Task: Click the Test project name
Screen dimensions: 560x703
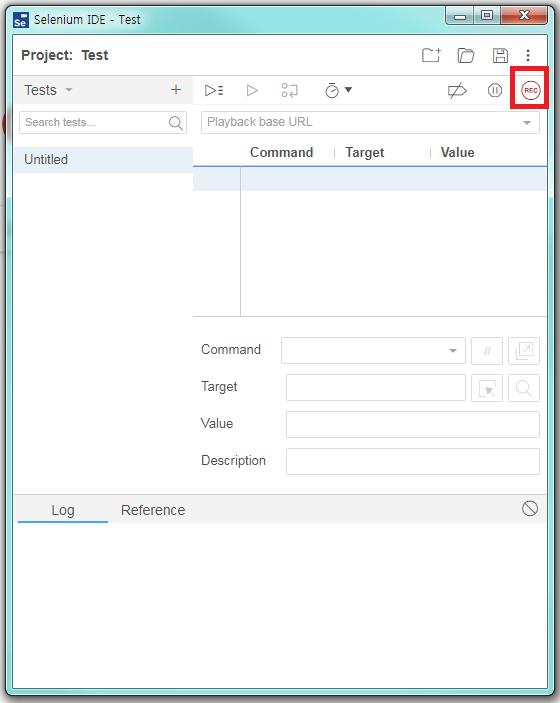Action: [x=95, y=55]
